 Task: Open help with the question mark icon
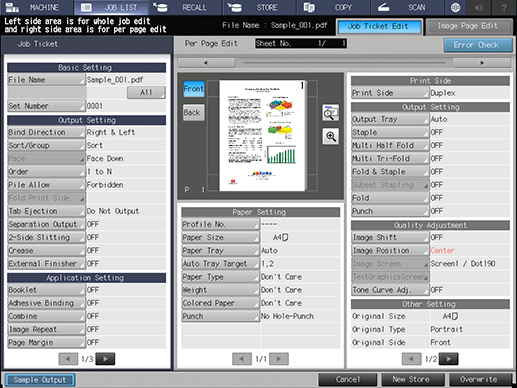click(504, 7)
